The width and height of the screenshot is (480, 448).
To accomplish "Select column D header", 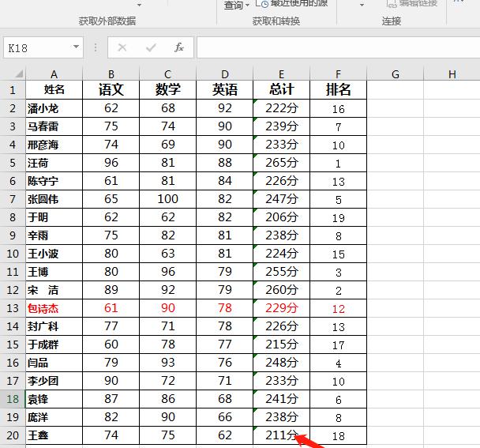I will tap(225, 74).
